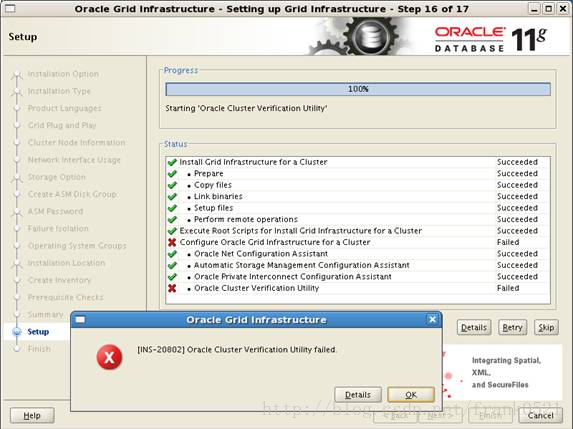Click the Skip button
573x429 pixels.
click(x=546, y=327)
